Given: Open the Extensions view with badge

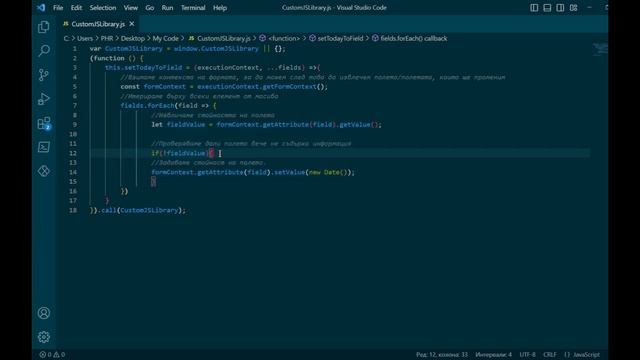Looking at the screenshot, I should pyautogui.click(x=44, y=123).
